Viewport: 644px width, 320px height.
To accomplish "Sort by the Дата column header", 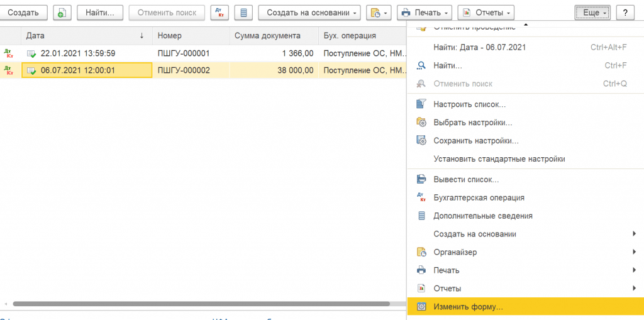I will coord(85,36).
